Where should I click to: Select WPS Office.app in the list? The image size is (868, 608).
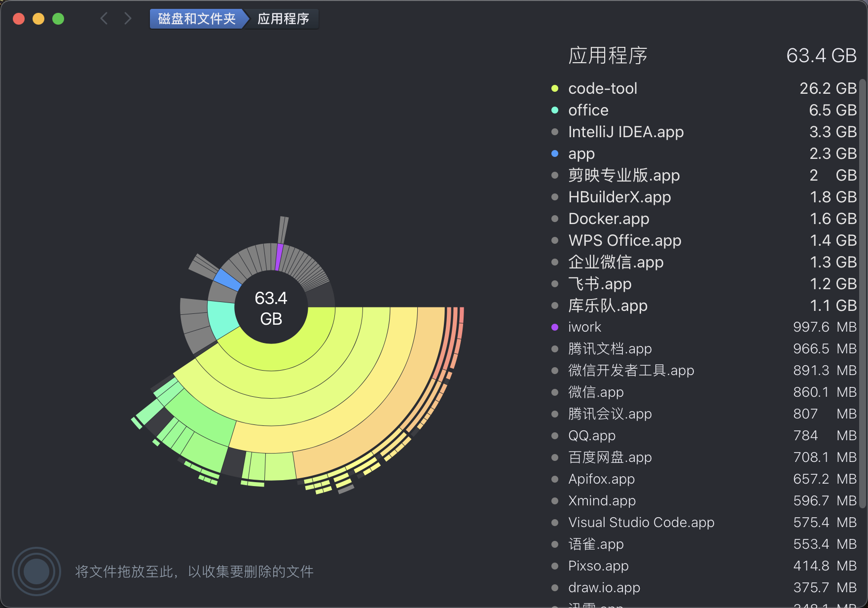pos(624,240)
